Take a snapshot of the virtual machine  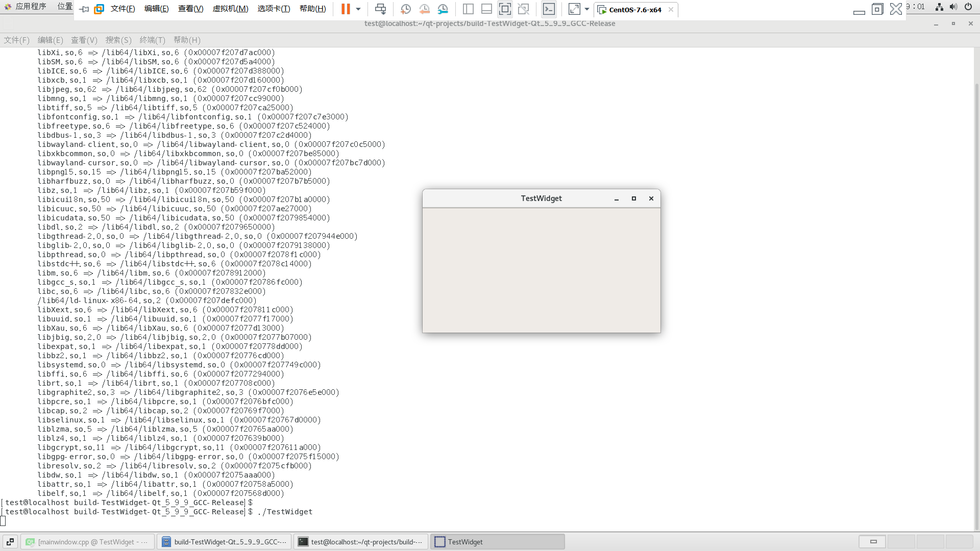tap(406, 9)
